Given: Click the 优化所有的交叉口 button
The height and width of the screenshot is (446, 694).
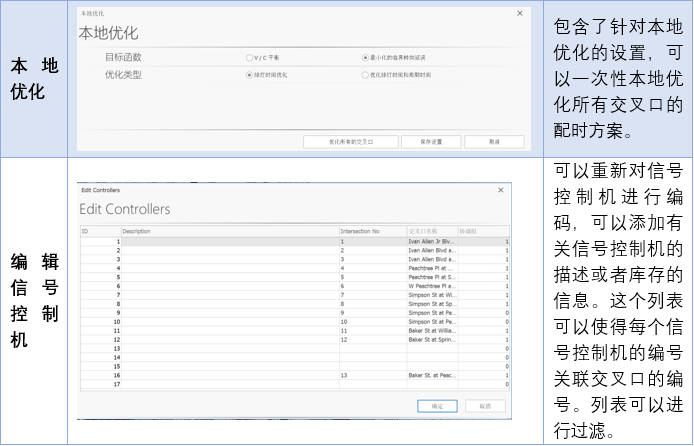Looking at the screenshot, I should 350,142.
